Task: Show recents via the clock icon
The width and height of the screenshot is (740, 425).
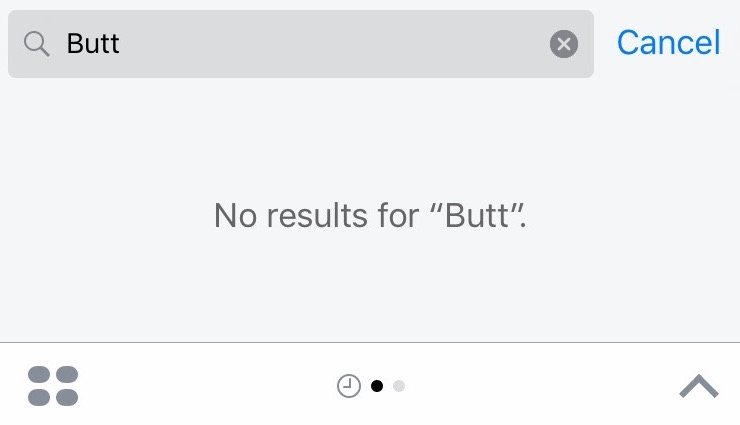Action: 348,386
